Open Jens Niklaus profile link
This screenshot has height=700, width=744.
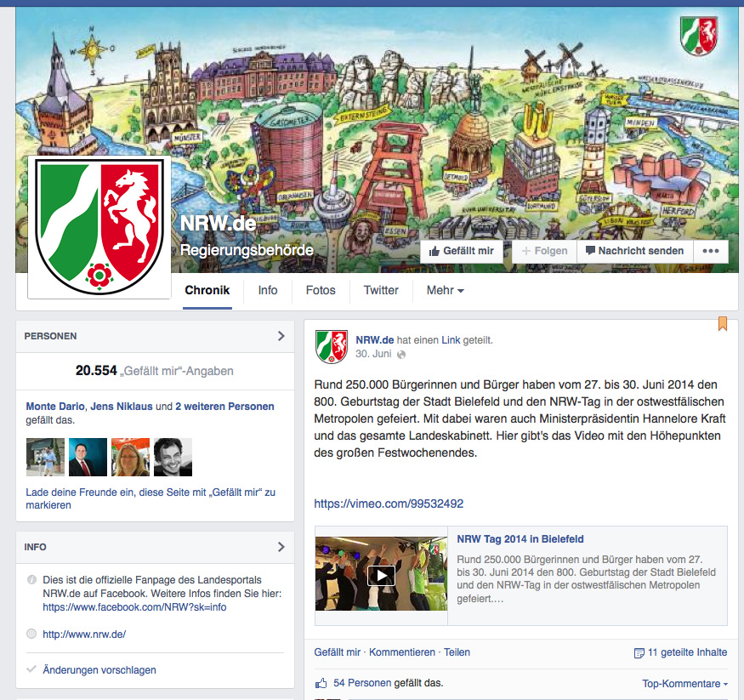[122, 407]
